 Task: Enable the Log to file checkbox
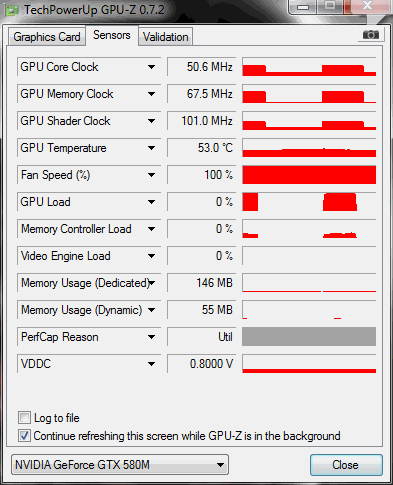tap(24, 418)
